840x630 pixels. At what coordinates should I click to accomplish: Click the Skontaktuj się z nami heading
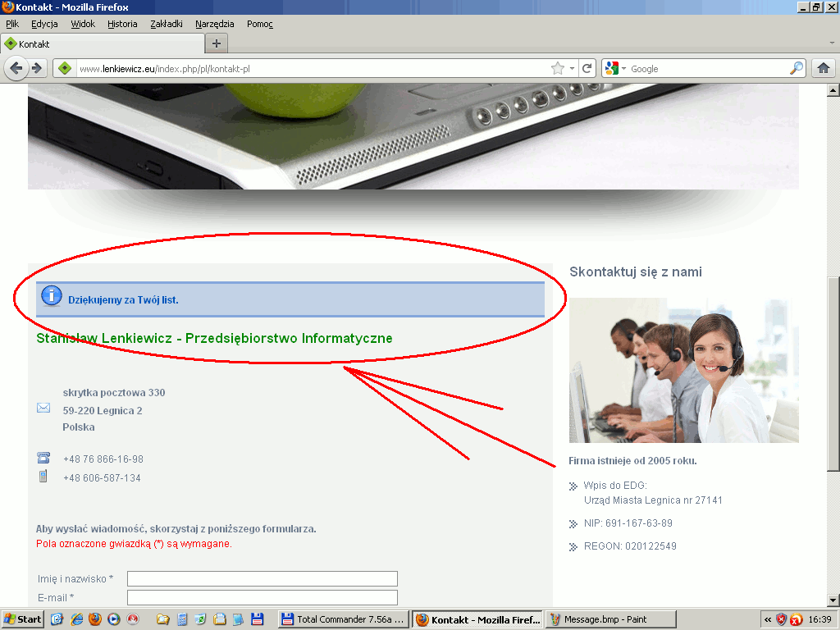click(x=636, y=272)
